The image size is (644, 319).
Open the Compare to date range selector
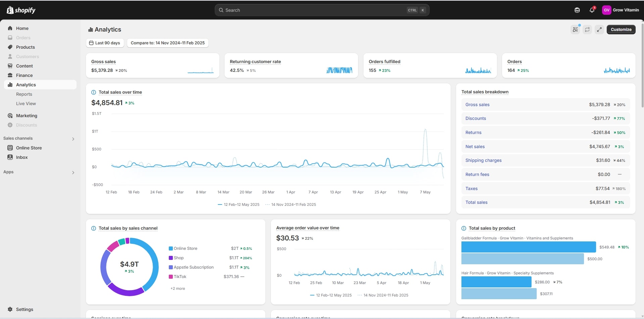[167, 43]
